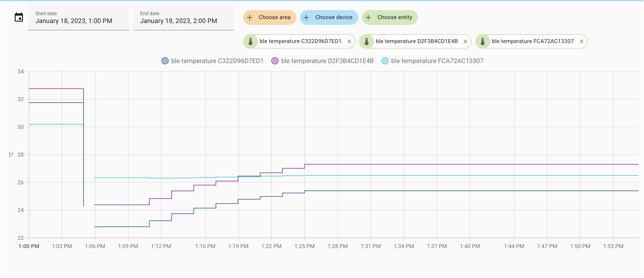644x278 pixels.
Task: Click the plus icon on Choose device
Action: [x=306, y=17]
